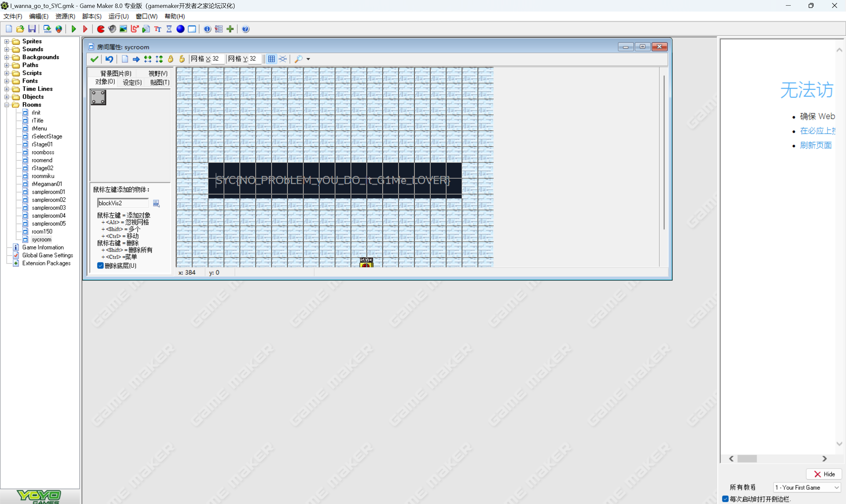Screen dimensions: 846x504
Task: Create a script resource
Action: [146, 29]
